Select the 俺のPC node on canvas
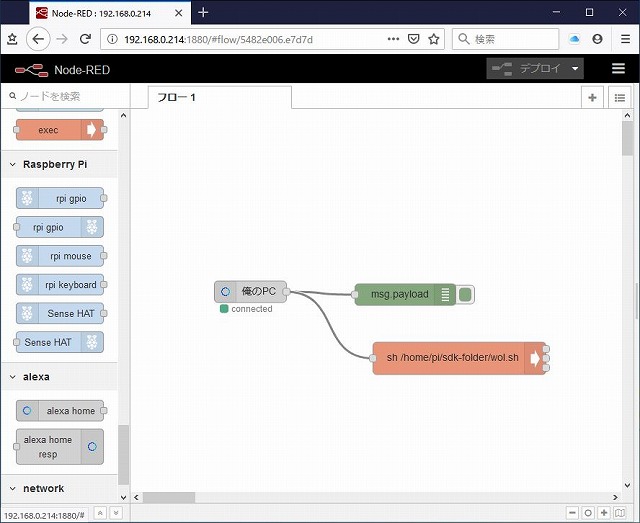640x523 pixels. (250, 292)
